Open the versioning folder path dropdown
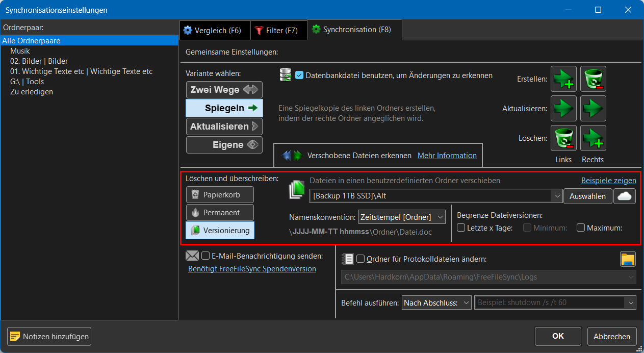 557,196
